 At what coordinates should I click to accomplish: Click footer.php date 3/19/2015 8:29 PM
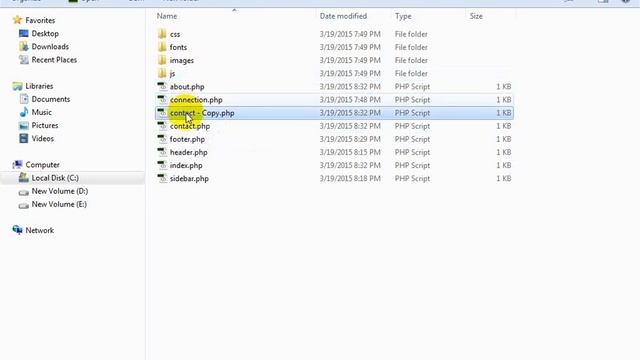coord(350,139)
